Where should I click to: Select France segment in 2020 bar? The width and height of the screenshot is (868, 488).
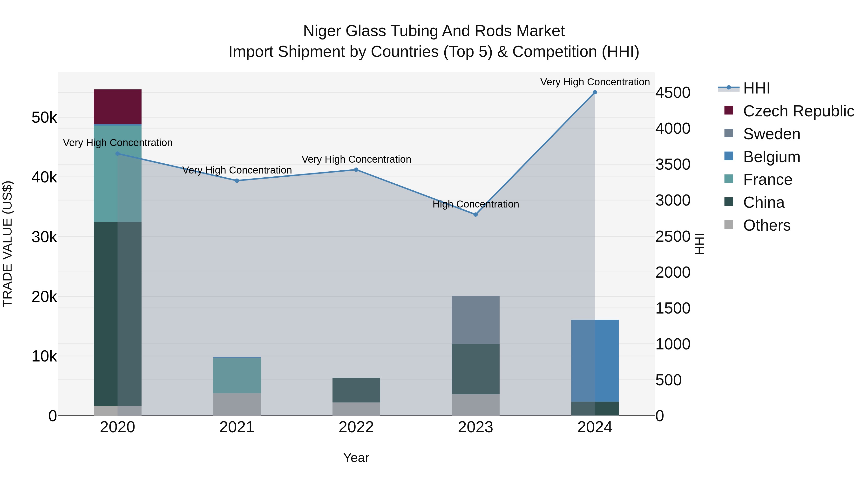tap(118, 174)
